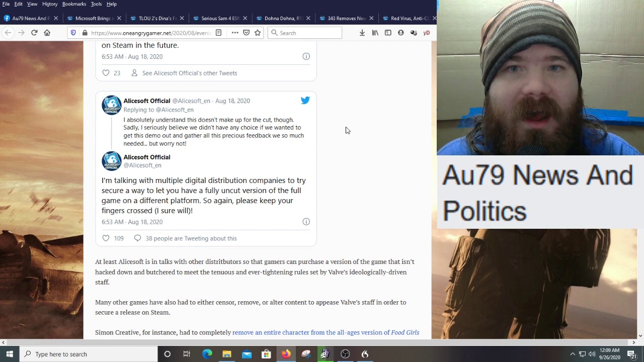Screen dimensions: 644x362
Task: Open the page actions three-dot menu
Action: 235,33
